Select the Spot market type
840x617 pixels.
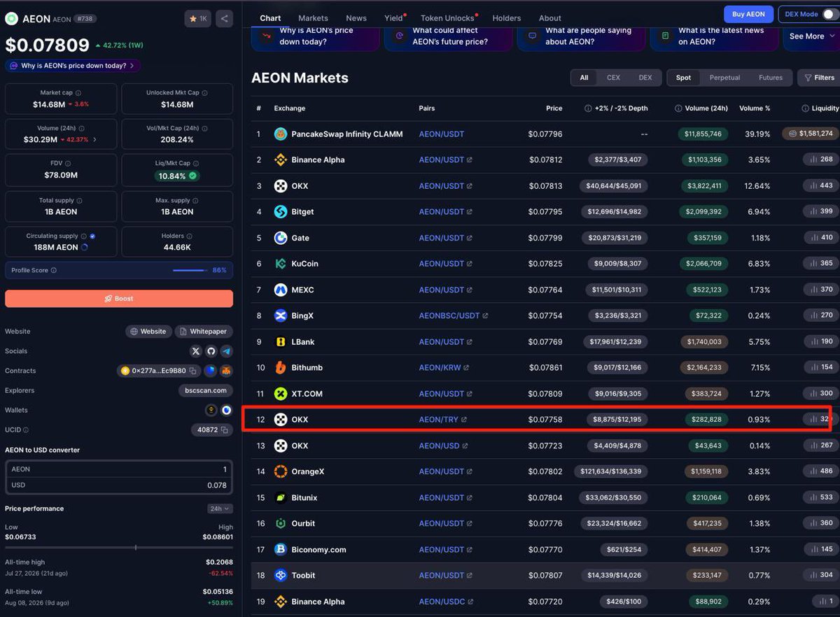point(683,78)
